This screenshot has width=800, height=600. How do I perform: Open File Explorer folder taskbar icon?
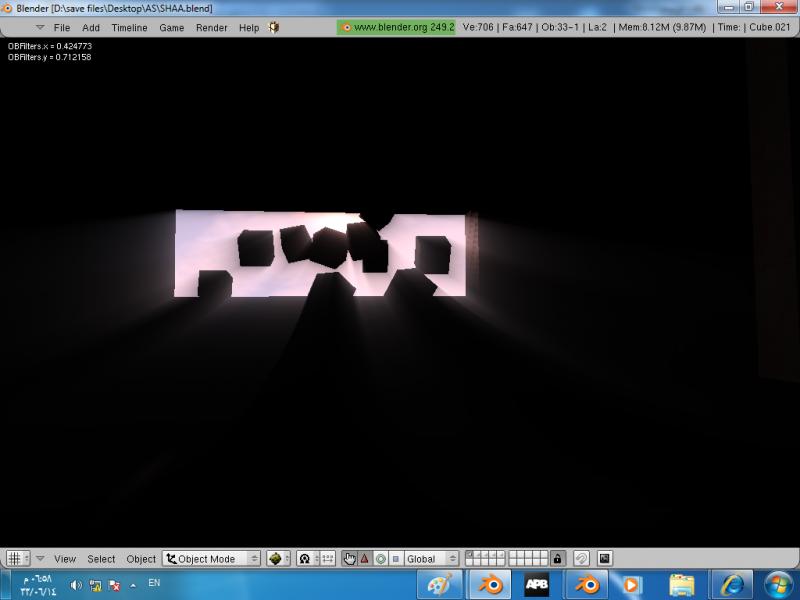(681, 586)
